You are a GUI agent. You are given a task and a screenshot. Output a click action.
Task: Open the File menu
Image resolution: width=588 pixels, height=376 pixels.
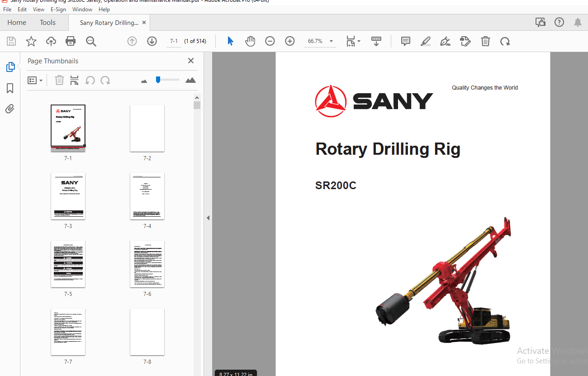tap(7, 9)
